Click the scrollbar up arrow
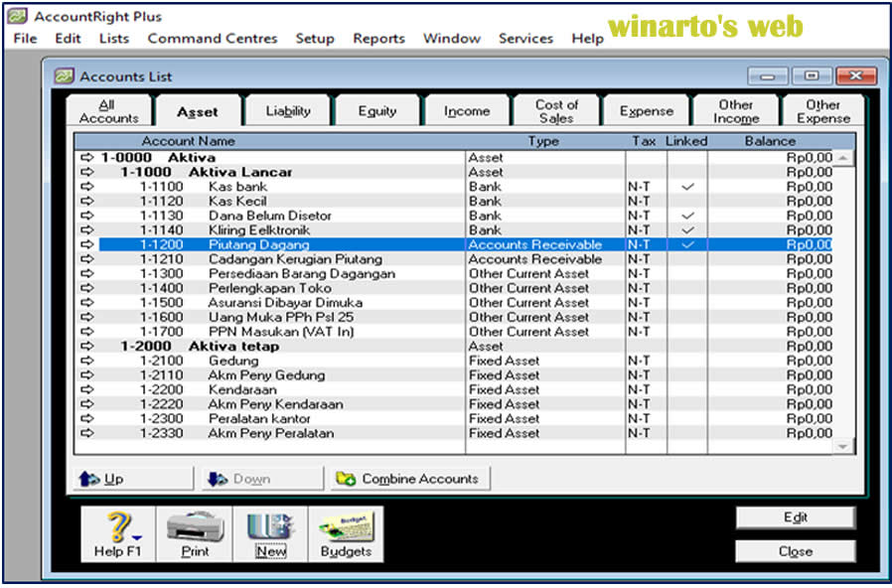Screen dimensions: 892x588 click(x=843, y=156)
